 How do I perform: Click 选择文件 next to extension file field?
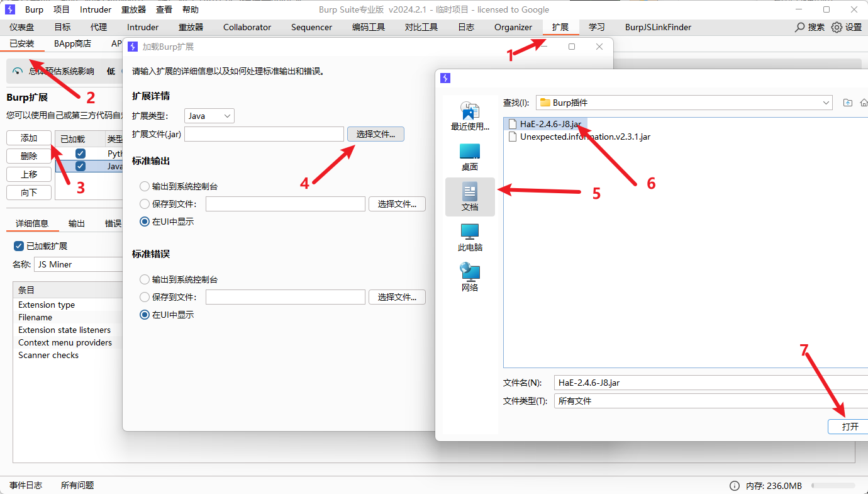tap(376, 134)
